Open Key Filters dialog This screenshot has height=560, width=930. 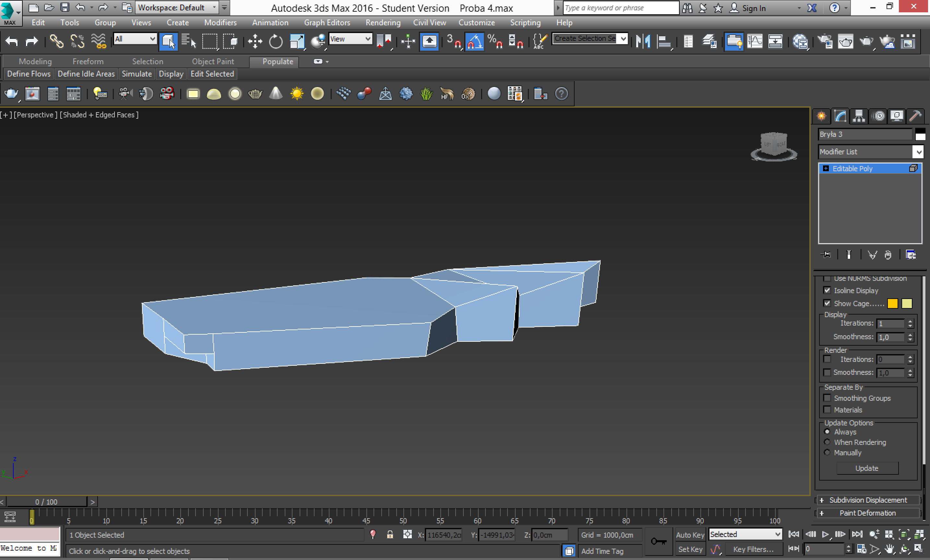point(753,549)
